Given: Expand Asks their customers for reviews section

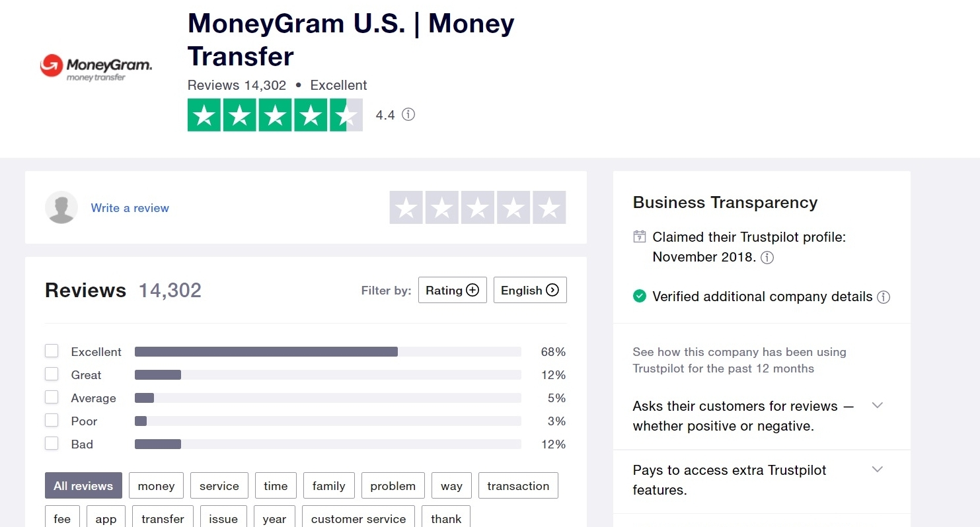Looking at the screenshot, I should point(877,405).
